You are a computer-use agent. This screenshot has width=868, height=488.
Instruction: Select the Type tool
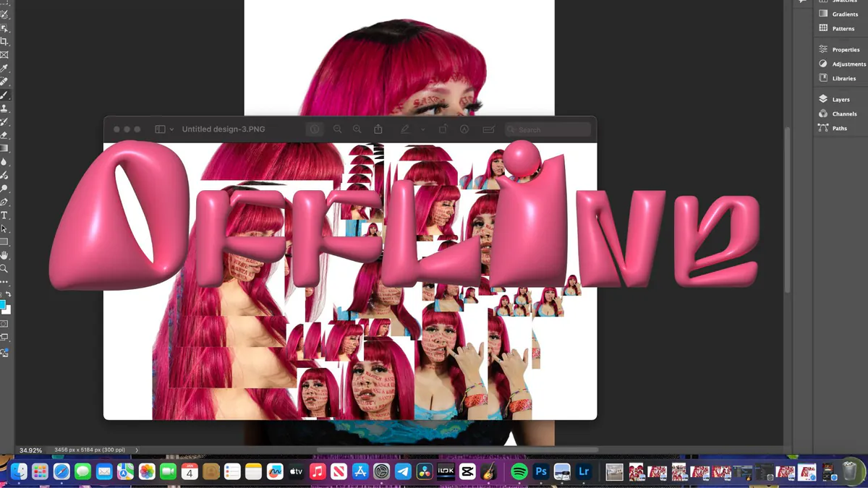coord(4,215)
